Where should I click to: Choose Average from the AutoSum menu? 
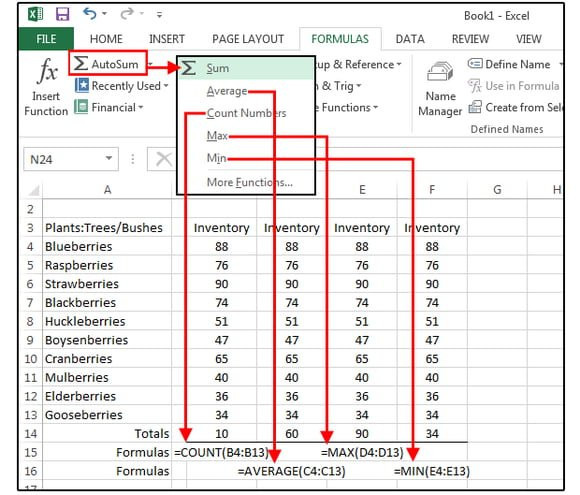click(x=227, y=91)
